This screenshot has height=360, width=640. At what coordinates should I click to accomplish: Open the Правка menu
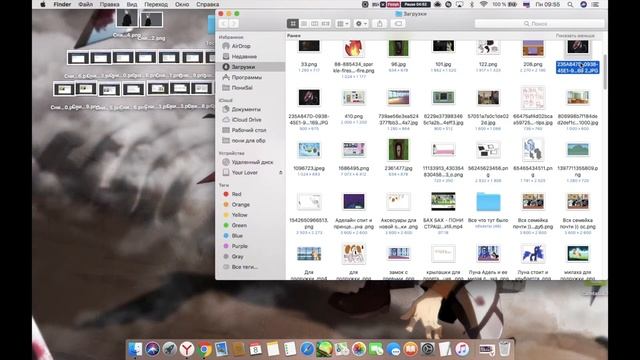pyautogui.click(x=109, y=4)
